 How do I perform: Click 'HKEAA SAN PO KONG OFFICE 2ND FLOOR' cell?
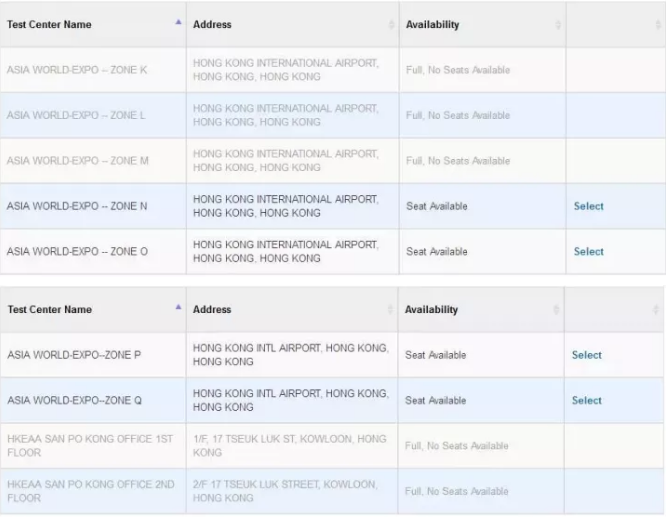(x=93, y=491)
